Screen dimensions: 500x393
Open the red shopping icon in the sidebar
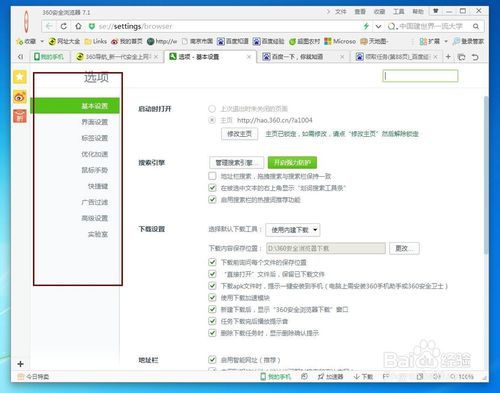20,116
